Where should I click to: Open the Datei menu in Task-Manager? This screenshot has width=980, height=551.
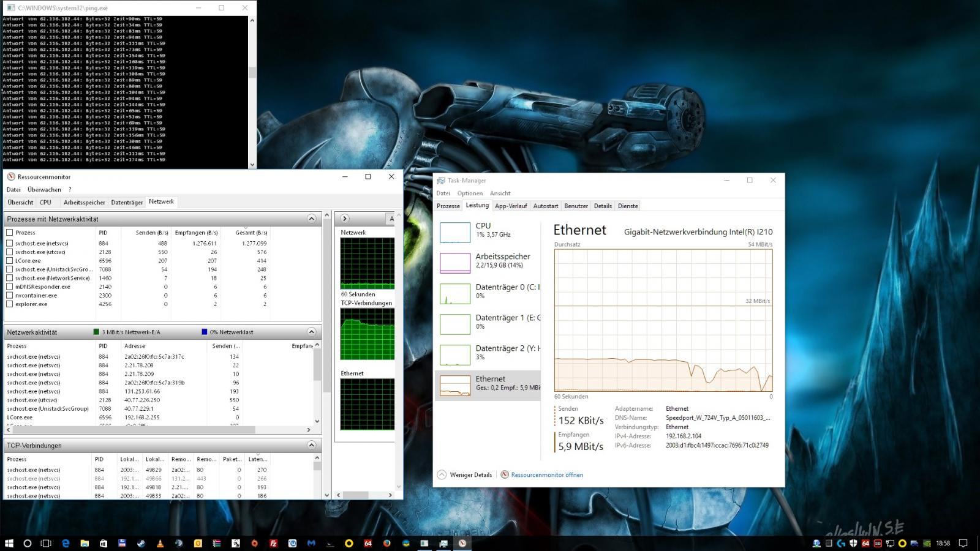click(443, 193)
